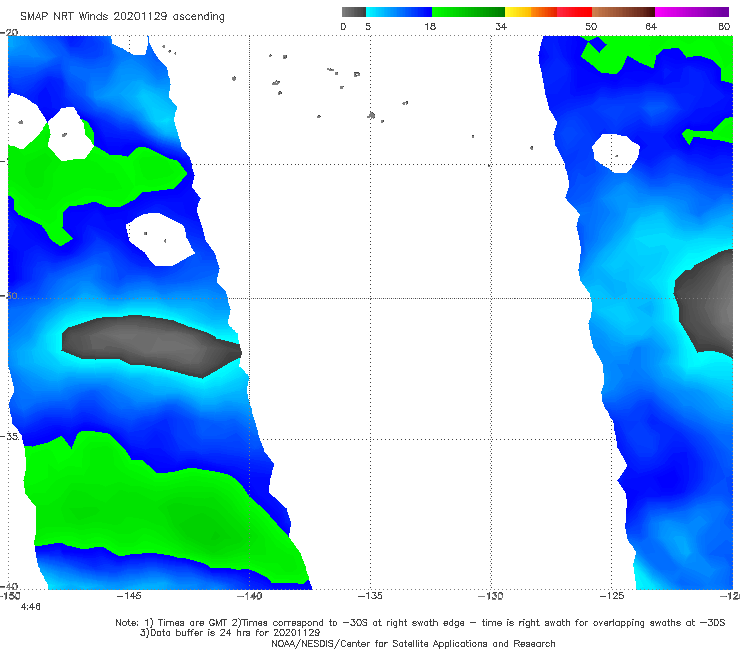Click the latitude label "-20"
Viewport: 740px width, 650px height.
(9, 32)
